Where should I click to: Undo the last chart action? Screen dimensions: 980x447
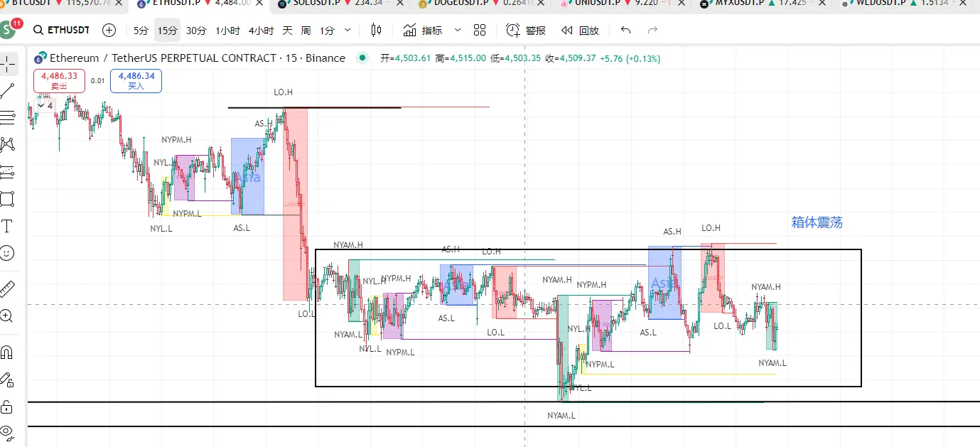pyautogui.click(x=625, y=31)
